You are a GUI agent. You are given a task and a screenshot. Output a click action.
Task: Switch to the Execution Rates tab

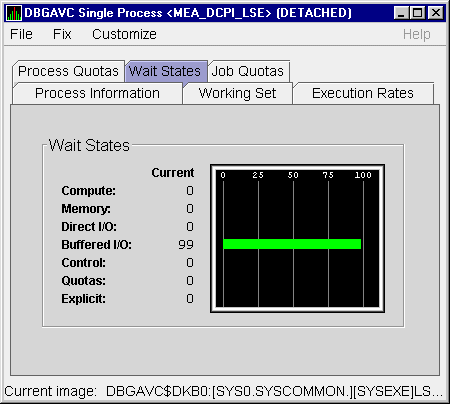[x=363, y=93]
